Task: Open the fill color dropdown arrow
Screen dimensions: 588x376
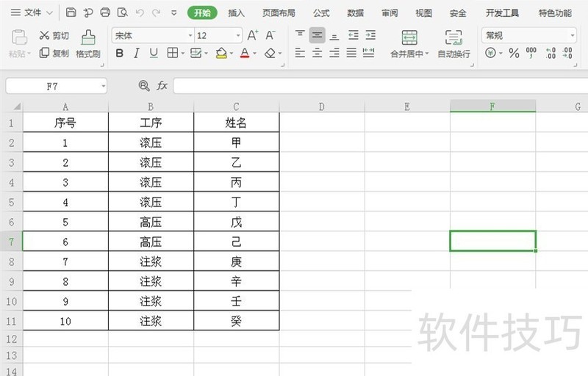Action: (x=232, y=54)
